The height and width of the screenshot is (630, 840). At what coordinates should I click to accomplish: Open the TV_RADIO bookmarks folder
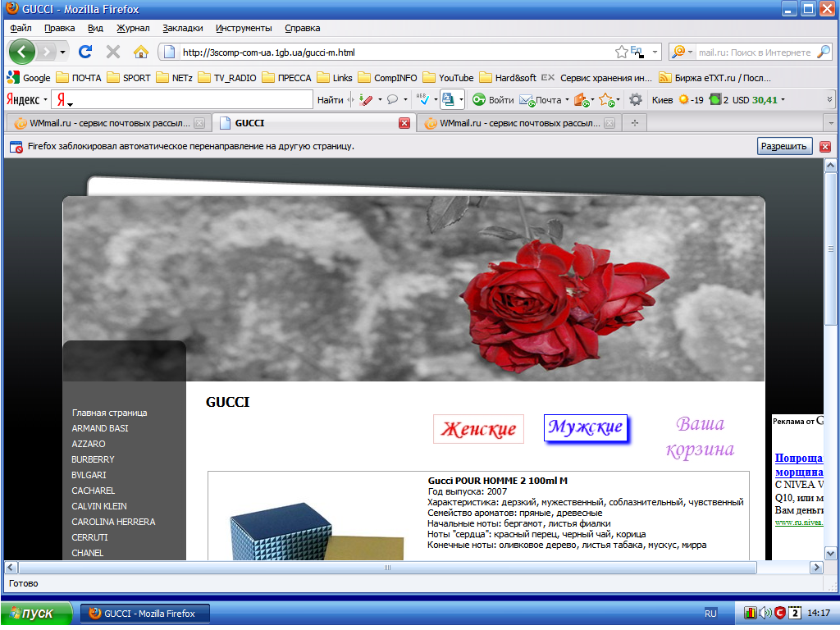coord(227,78)
